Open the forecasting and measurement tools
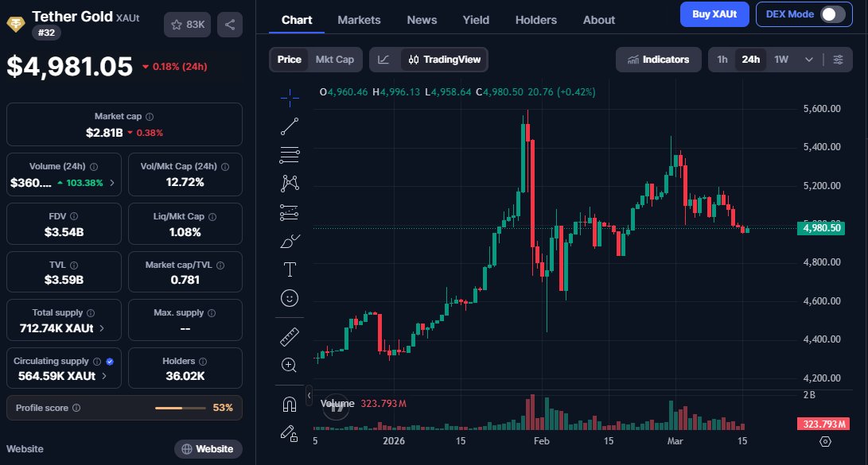 point(290,212)
